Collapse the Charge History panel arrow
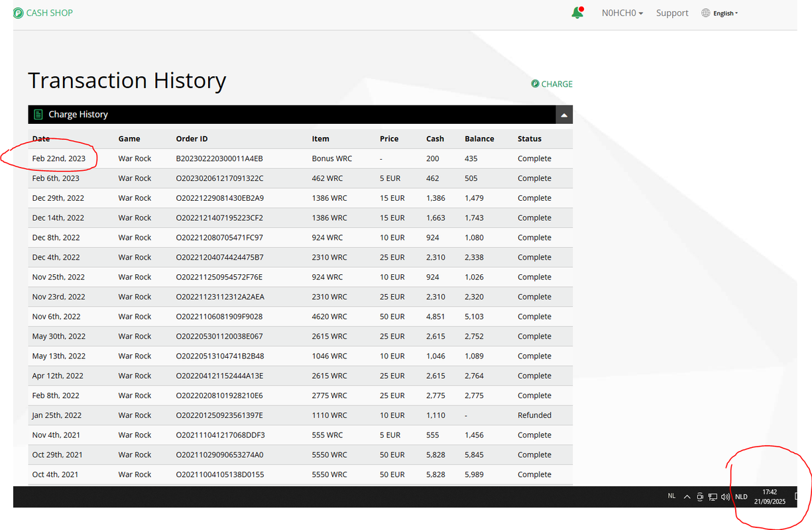812x530 pixels. [x=564, y=115]
